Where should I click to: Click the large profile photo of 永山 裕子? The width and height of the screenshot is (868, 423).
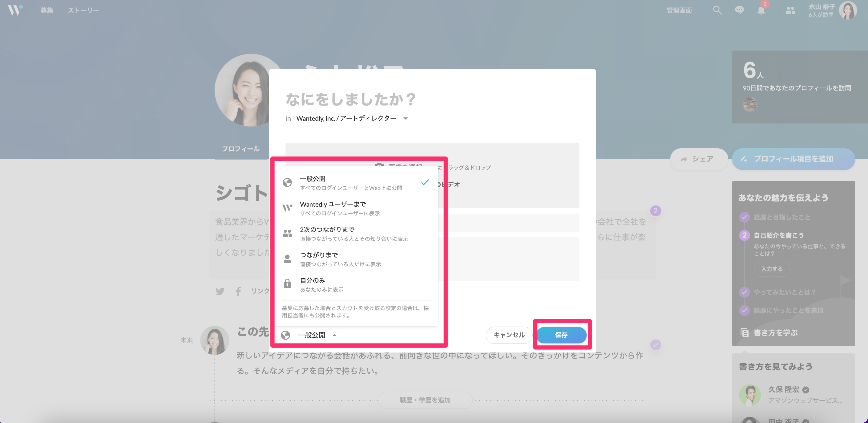pos(242,90)
